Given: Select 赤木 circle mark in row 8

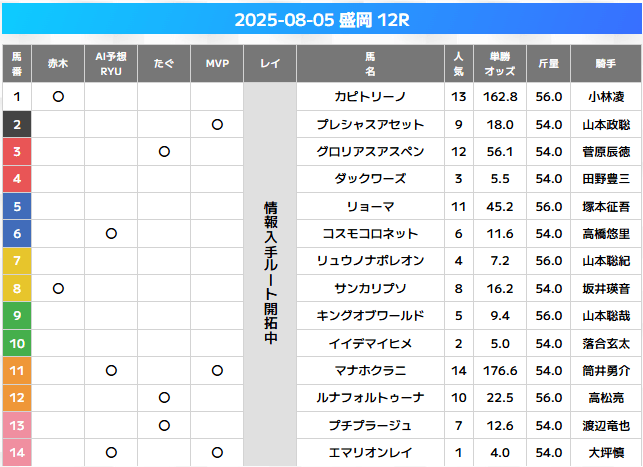Looking at the screenshot, I should [58, 289].
